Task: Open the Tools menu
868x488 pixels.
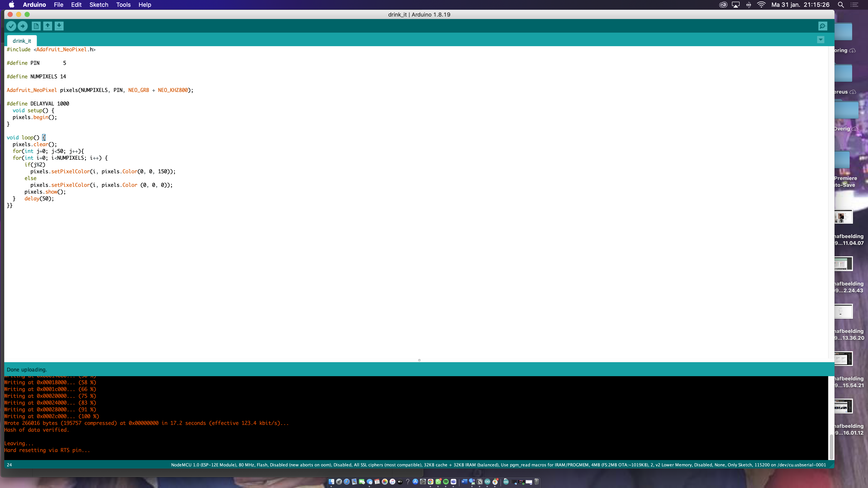Action: coord(123,5)
